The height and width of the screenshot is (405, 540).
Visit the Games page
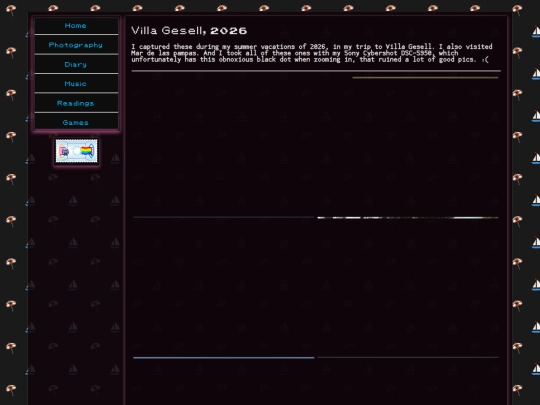pos(76,123)
